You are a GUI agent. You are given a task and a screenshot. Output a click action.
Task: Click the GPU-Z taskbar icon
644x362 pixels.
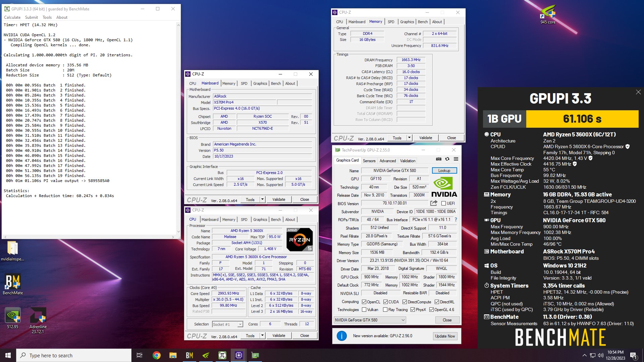[x=255, y=355]
